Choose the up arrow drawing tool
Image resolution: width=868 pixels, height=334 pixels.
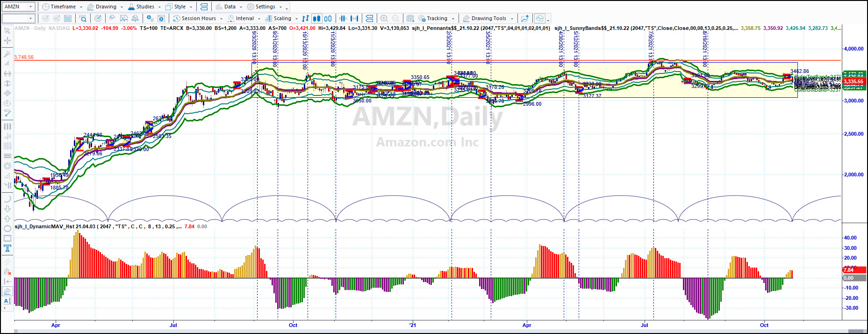click(7, 218)
